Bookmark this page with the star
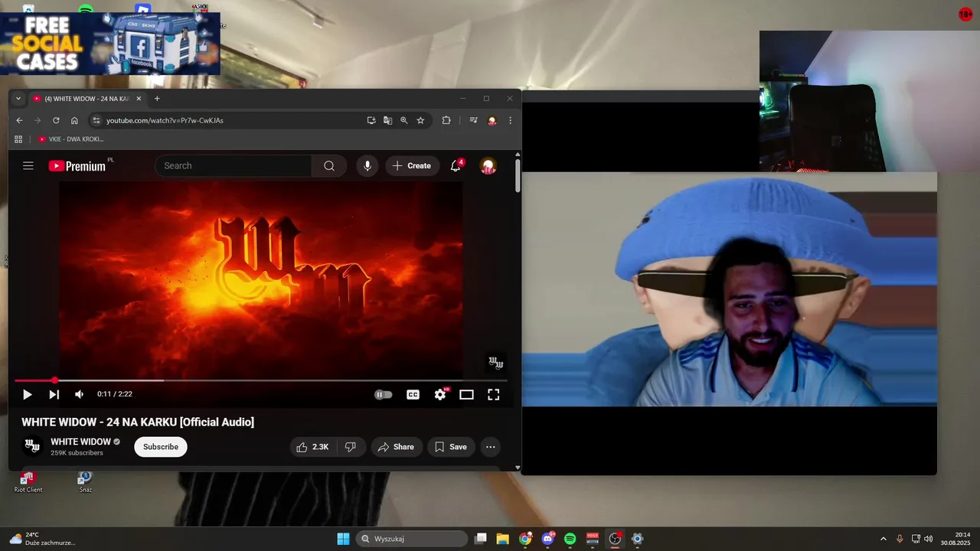This screenshot has height=551, width=980. coord(420,120)
